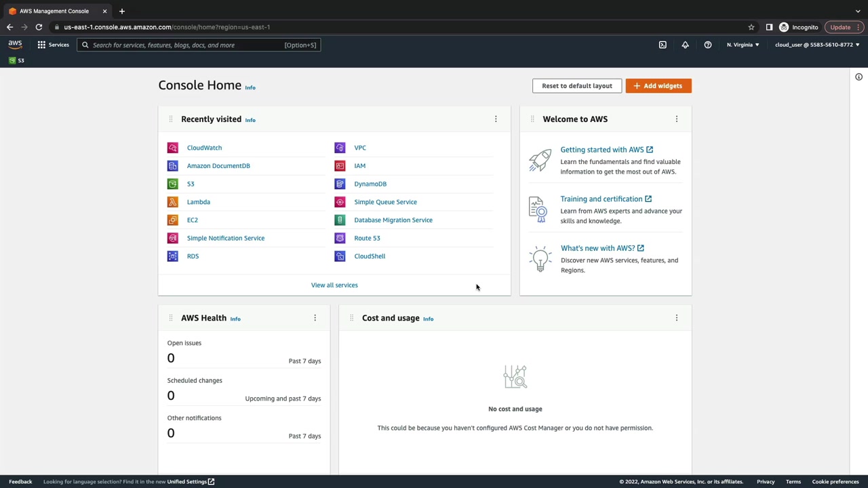868x488 pixels.
Task: Open the Amazon DocumentDB link
Action: pos(218,165)
